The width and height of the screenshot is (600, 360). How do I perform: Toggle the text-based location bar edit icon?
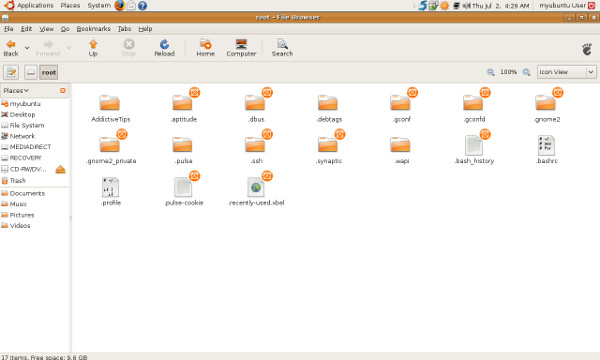click(x=11, y=72)
